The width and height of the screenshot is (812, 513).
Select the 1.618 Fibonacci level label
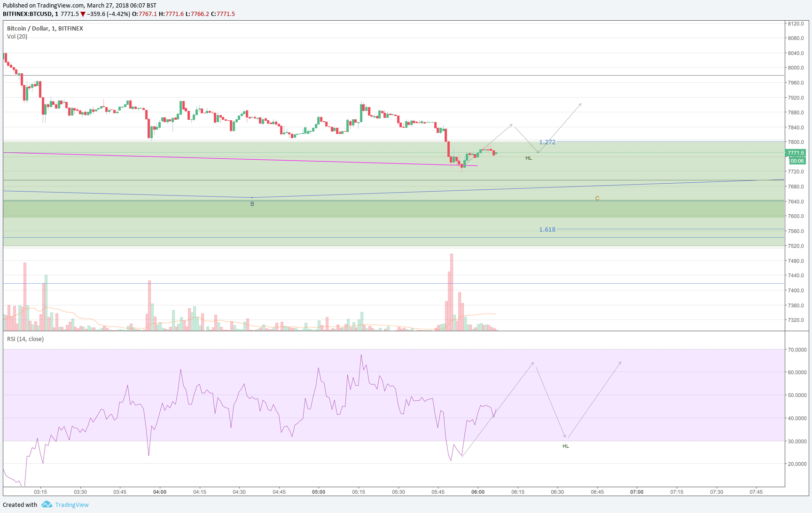pos(547,229)
